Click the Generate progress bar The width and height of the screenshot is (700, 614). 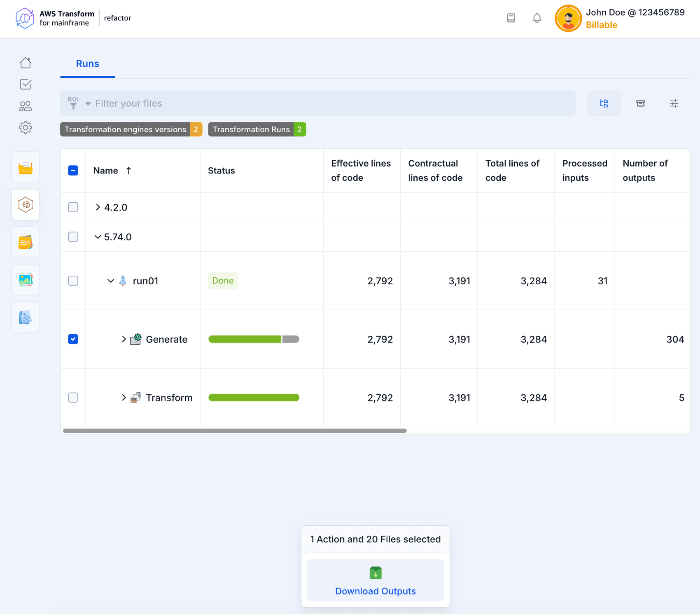pyautogui.click(x=254, y=339)
